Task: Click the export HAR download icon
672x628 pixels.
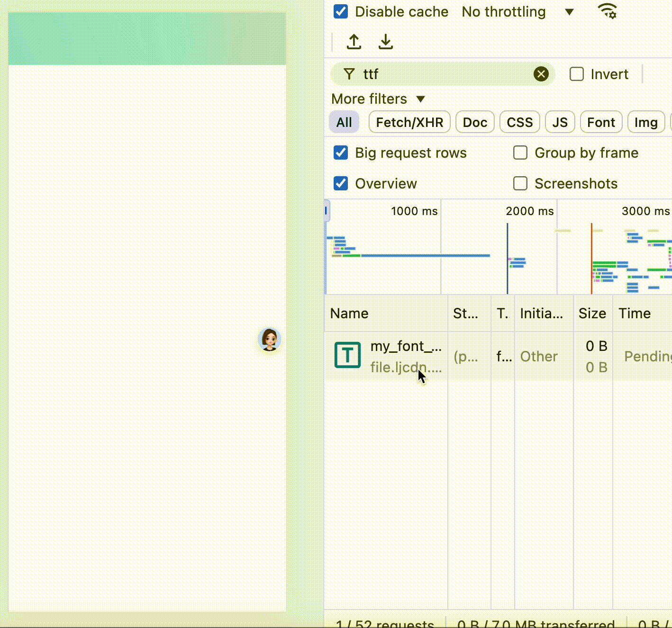Action: [x=386, y=42]
